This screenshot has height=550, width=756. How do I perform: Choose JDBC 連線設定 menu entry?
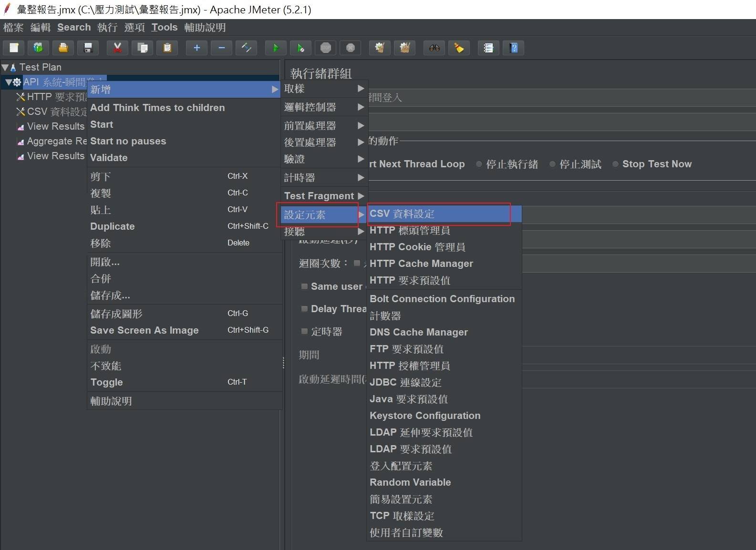(444, 382)
